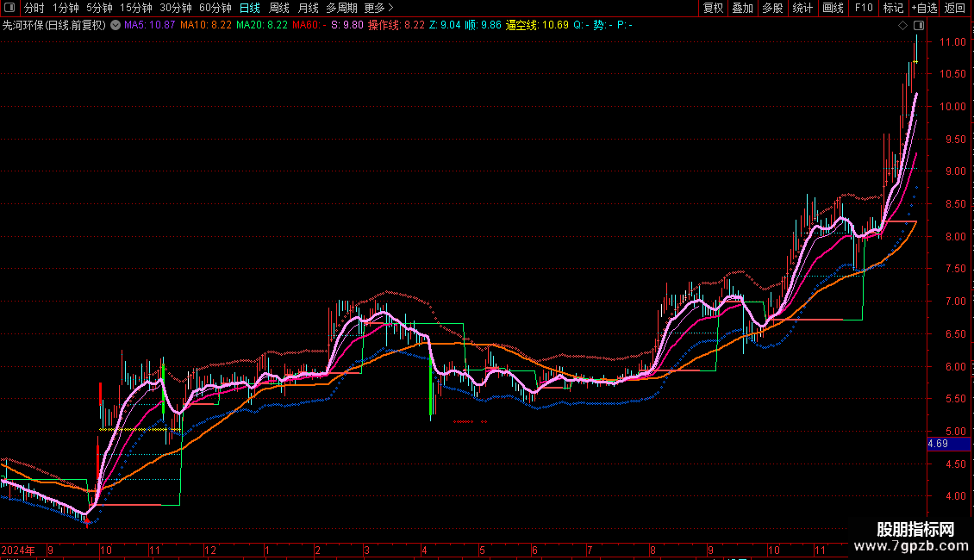Click the 11.00 price axis label
Screen dimensions: 974x560
[x=952, y=42]
